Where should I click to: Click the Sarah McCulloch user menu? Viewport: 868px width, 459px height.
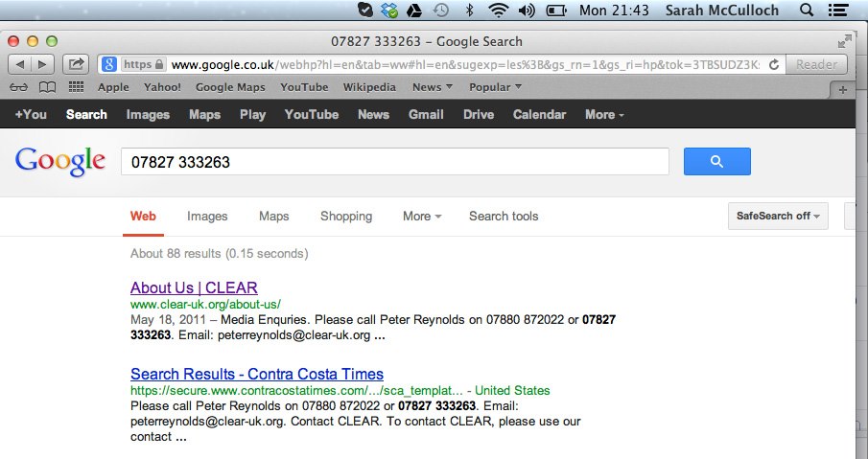coord(722,10)
